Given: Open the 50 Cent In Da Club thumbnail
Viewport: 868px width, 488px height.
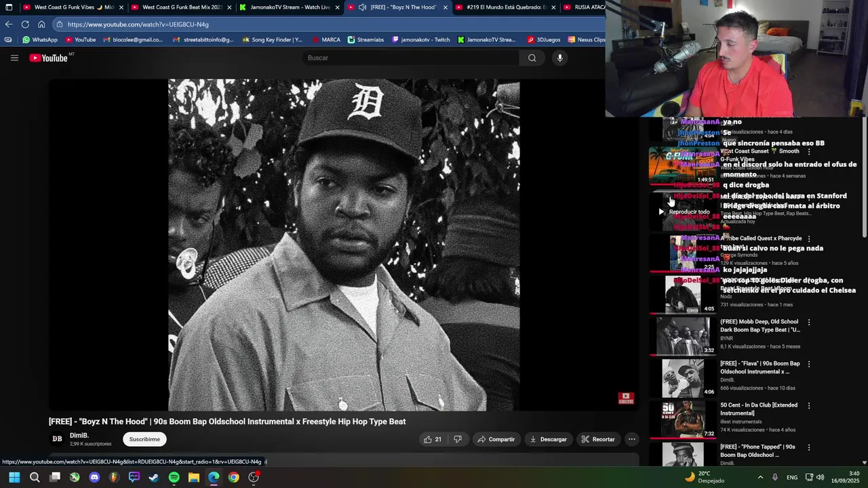Looking at the screenshot, I should 683,420.
